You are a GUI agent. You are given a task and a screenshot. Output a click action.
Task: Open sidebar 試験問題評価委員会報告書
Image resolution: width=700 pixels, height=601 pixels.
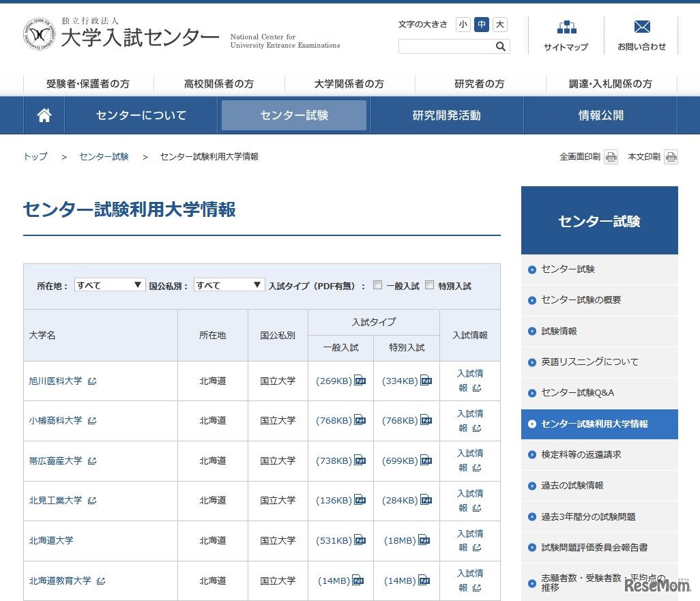[599, 547]
